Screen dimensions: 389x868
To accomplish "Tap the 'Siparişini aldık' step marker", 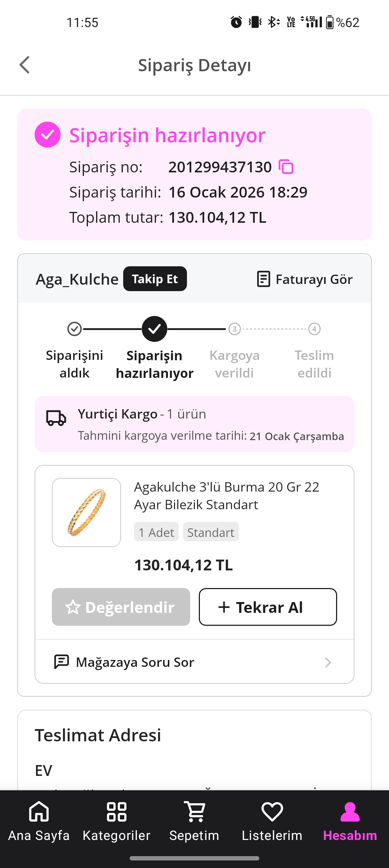I will (x=75, y=329).
